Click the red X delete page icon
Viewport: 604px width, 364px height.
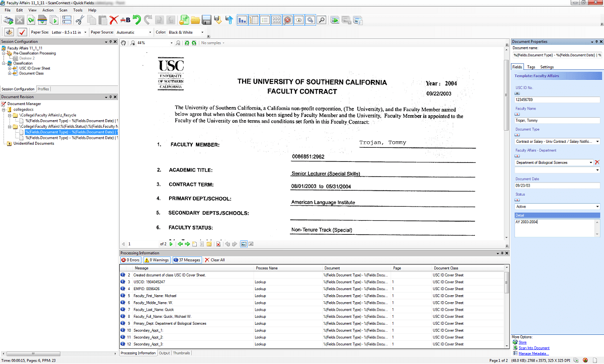pos(218,244)
